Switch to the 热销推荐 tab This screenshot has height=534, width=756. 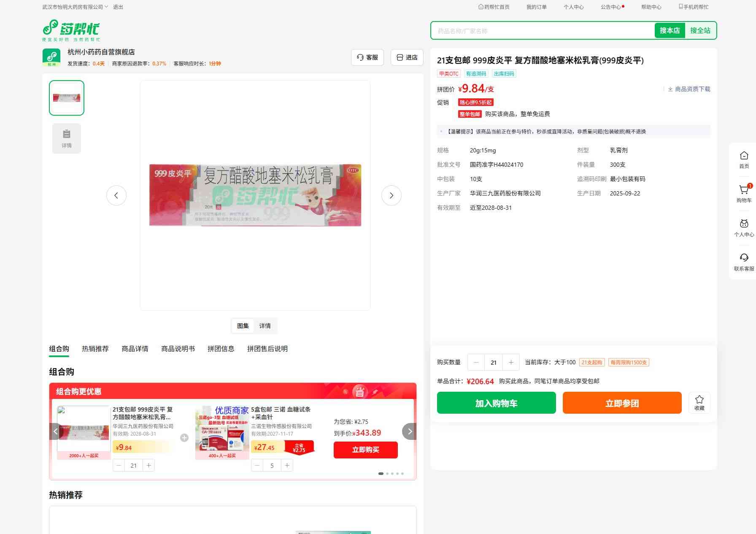(x=95, y=349)
